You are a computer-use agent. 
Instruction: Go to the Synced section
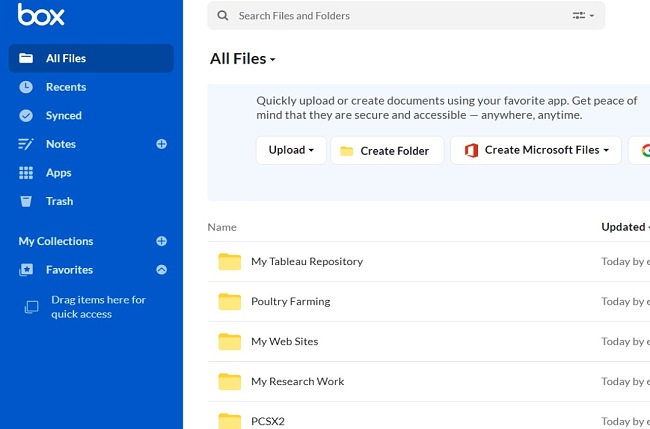tap(63, 116)
